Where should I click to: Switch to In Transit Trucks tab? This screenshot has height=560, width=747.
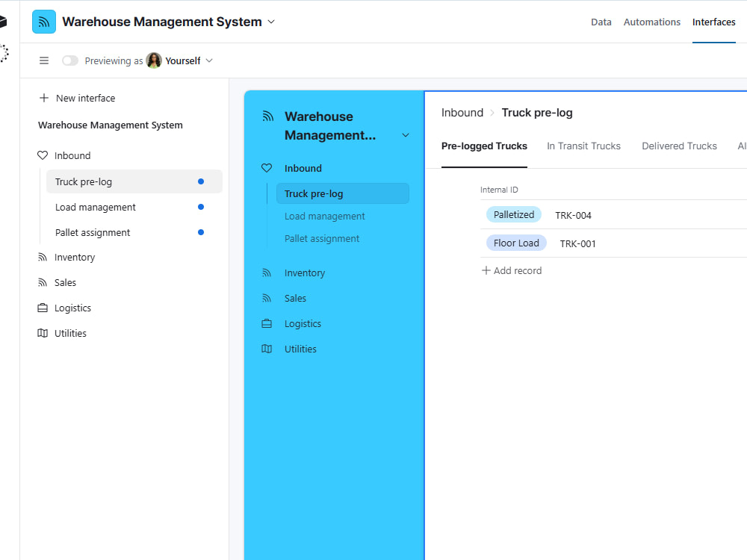pos(583,146)
